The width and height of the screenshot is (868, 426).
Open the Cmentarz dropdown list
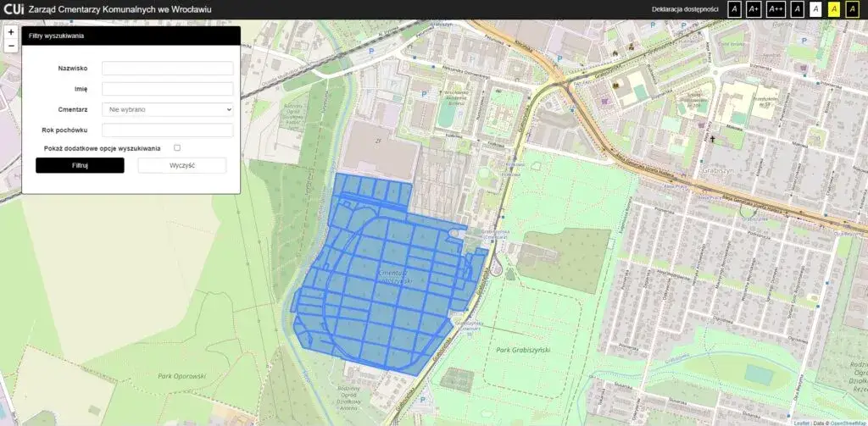coord(167,109)
